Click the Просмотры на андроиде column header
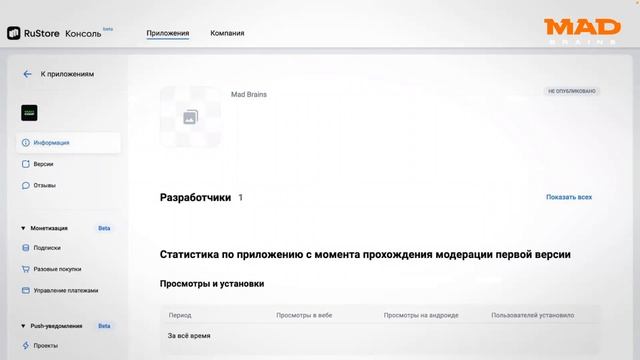Viewport: 640px width, 360px height. tap(421, 315)
